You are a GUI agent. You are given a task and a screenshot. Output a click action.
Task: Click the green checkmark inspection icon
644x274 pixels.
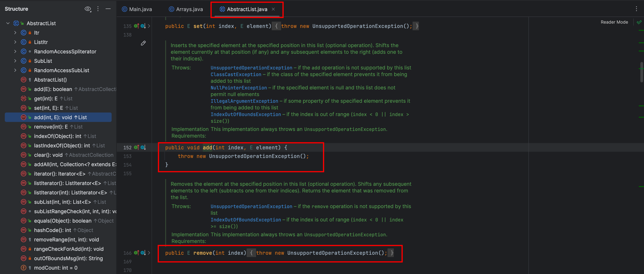point(639,22)
